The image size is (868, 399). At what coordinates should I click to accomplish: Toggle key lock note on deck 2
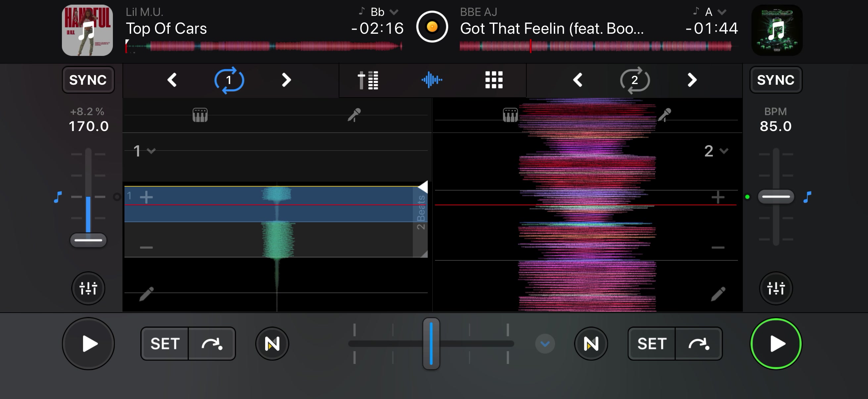point(807,197)
